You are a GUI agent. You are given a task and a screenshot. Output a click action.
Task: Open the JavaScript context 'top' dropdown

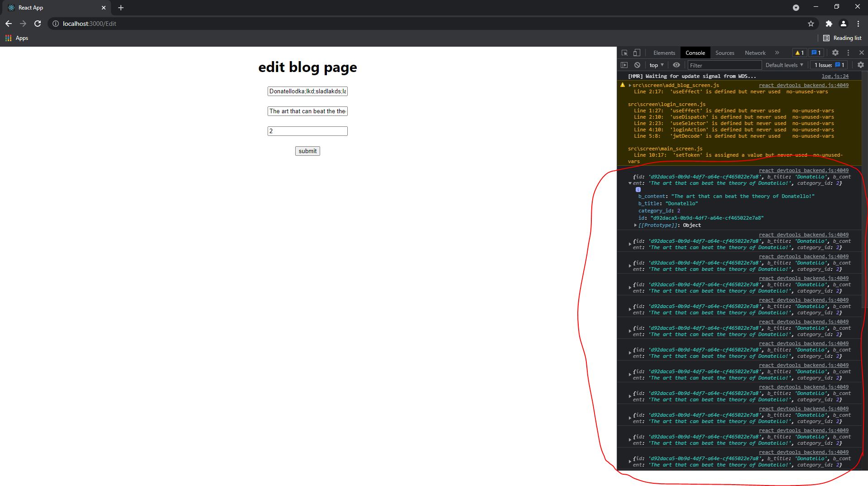656,65
